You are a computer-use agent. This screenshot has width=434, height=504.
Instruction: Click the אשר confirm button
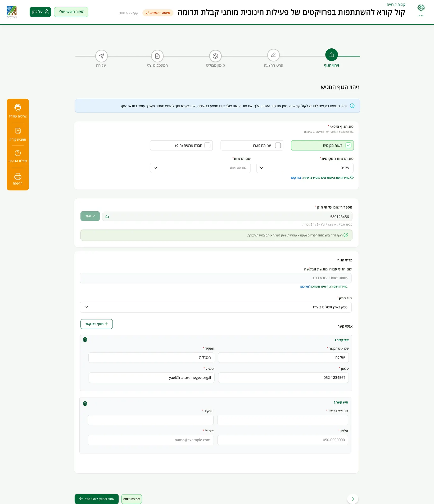(x=90, y=216)
